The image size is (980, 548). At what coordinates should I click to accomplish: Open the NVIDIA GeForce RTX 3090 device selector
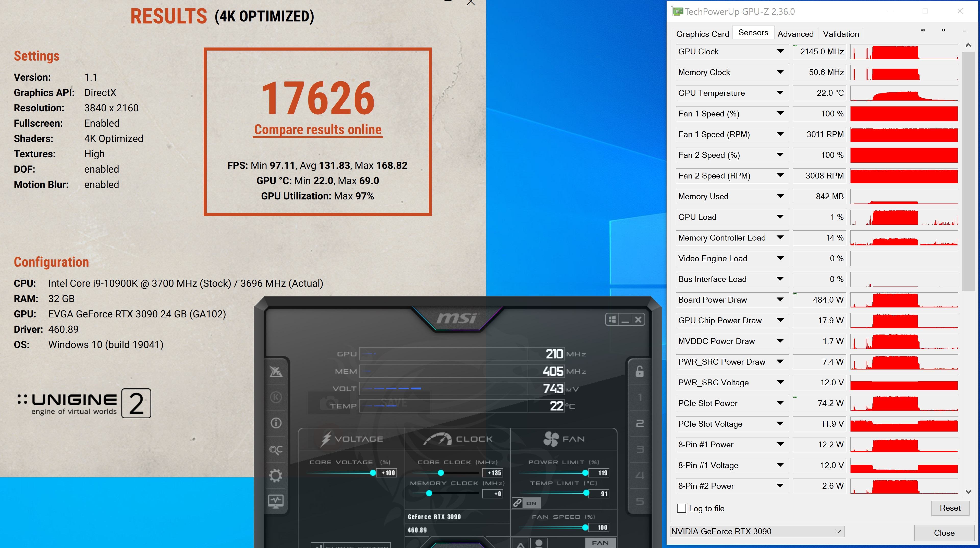pos(757,531)
